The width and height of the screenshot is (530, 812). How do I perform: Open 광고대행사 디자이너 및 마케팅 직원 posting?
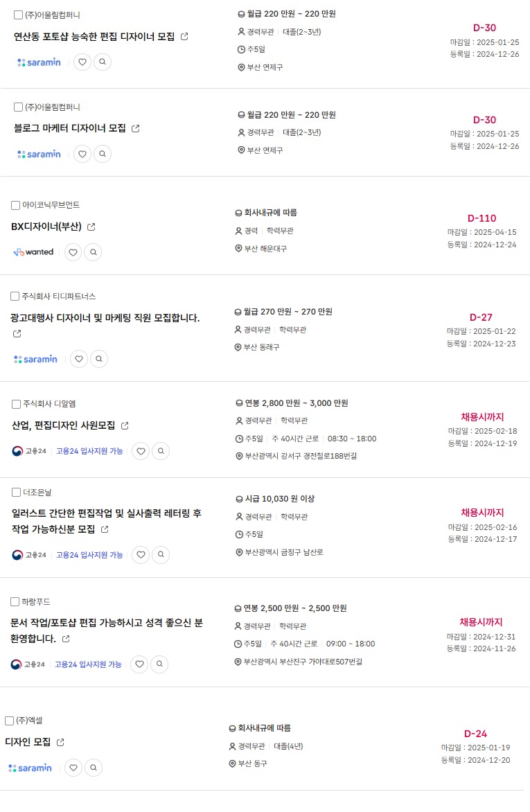click(x=105, y=318)
